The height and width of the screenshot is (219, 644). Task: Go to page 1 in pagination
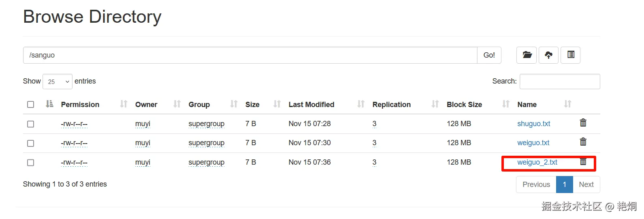point(564,185)
